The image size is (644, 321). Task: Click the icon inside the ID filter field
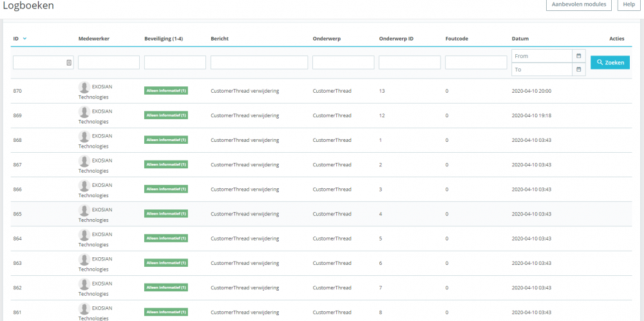69,63
